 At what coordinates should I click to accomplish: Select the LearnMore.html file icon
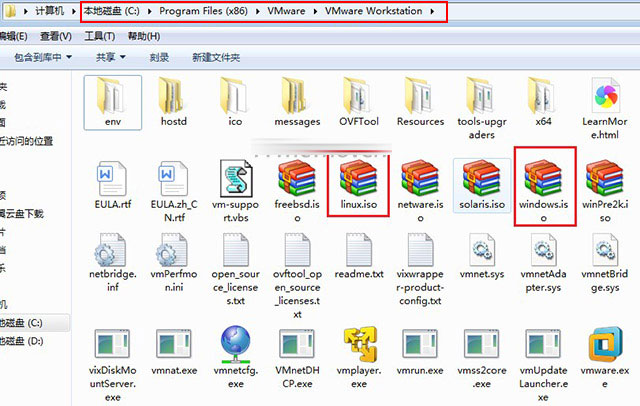click(605, 97)
